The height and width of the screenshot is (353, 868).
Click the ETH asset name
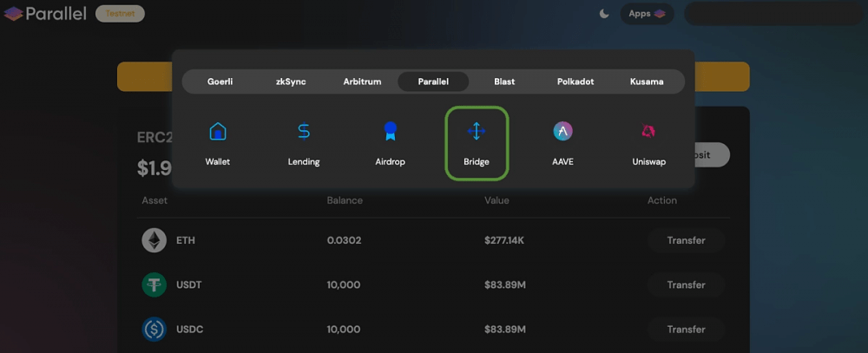pos(186,241)
